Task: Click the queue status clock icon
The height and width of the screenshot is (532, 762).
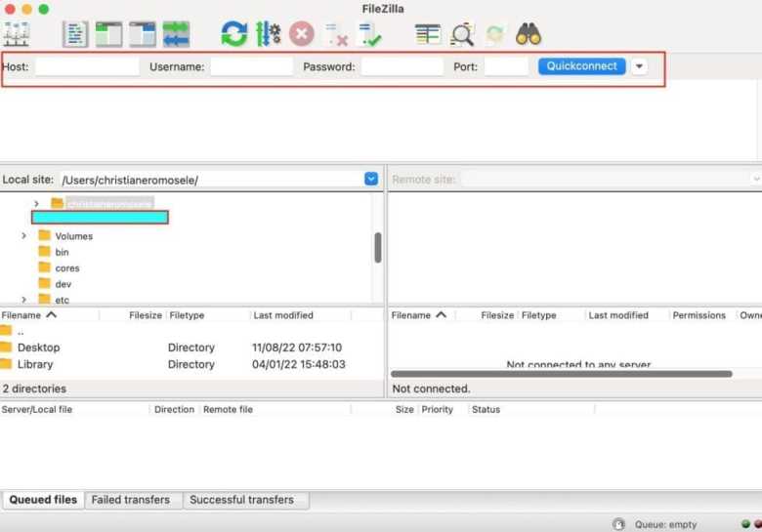Action: click(x=618, y=524)
